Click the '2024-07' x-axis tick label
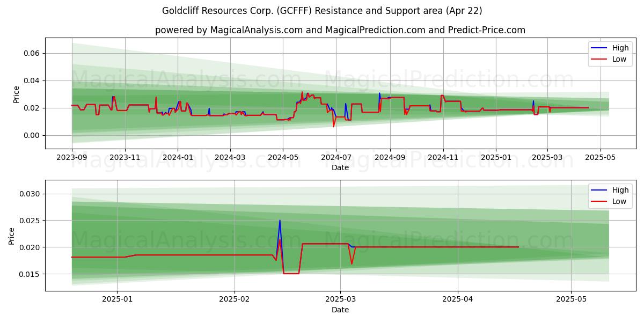 [x=336, y=158]
